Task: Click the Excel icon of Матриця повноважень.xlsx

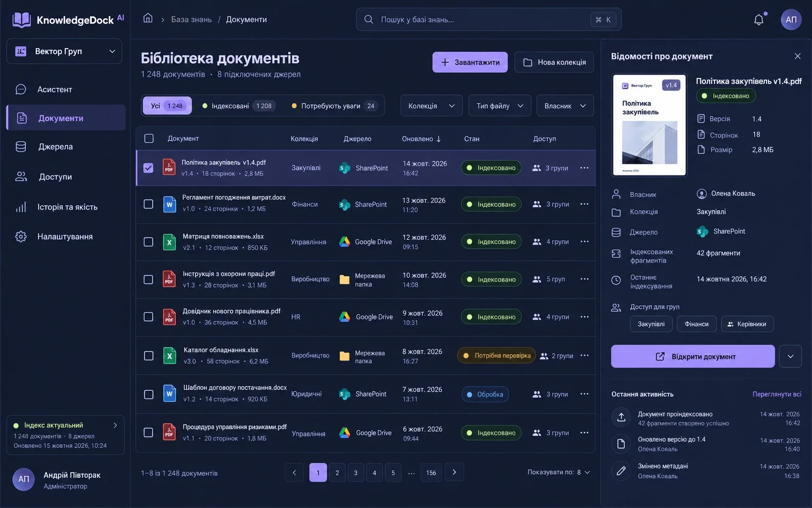Action: 169,242
